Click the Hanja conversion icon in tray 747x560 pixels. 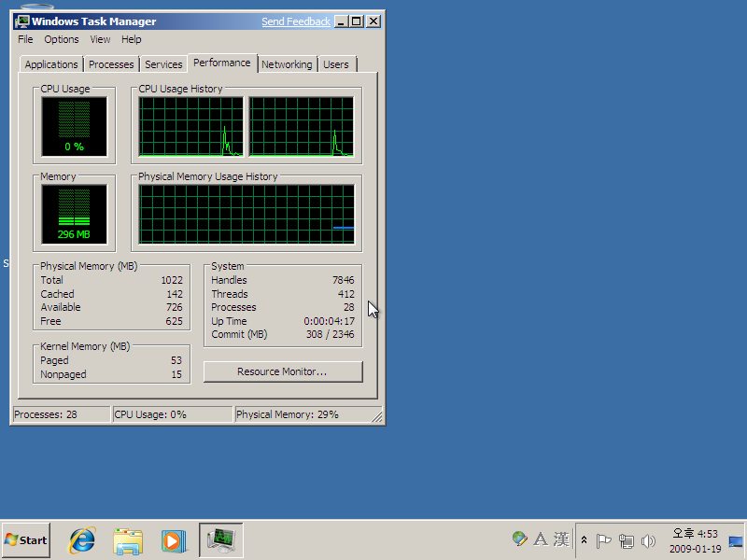[561, 539]
